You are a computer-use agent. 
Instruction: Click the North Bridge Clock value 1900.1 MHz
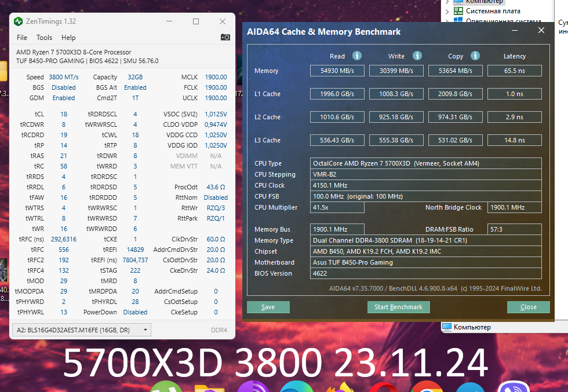tap(515, 207)
